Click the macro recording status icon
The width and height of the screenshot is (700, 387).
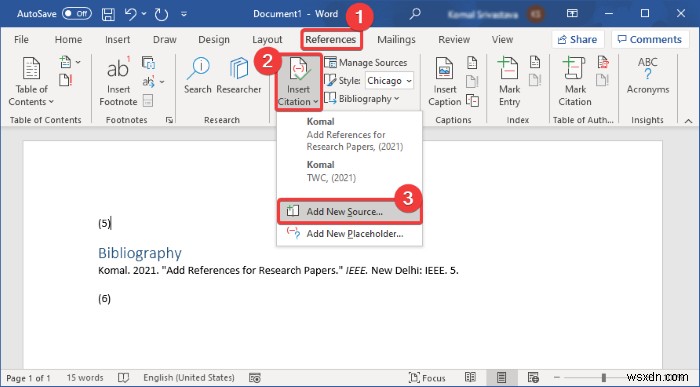pyautogui.click(x=255, y=378)
